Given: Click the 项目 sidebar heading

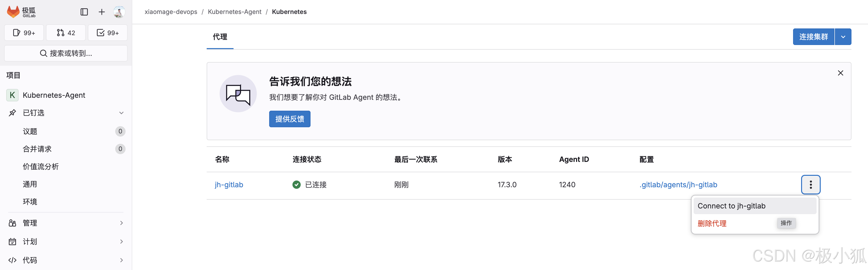Looking at the screenshot, I should [x=13, y=75].
